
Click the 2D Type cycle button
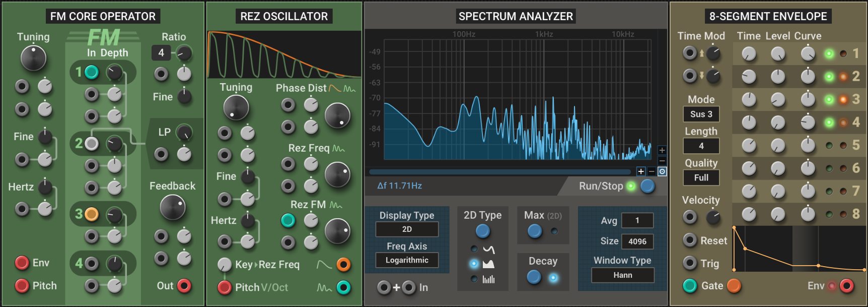[x=482, y=231]
